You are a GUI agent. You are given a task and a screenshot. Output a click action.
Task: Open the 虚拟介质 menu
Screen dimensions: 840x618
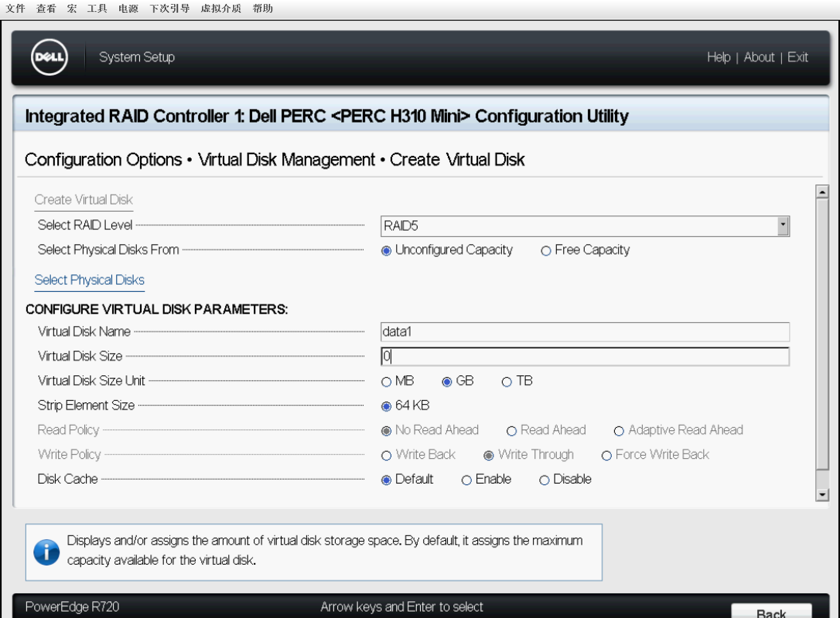tap(221, 8)
